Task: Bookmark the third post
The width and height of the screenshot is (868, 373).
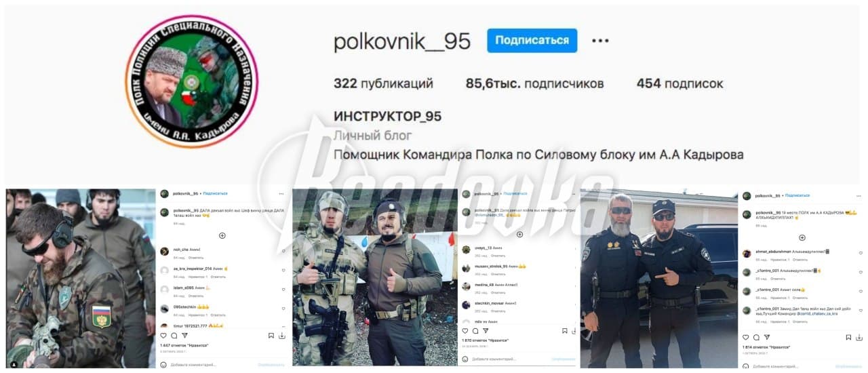Action: pos(848,337)
